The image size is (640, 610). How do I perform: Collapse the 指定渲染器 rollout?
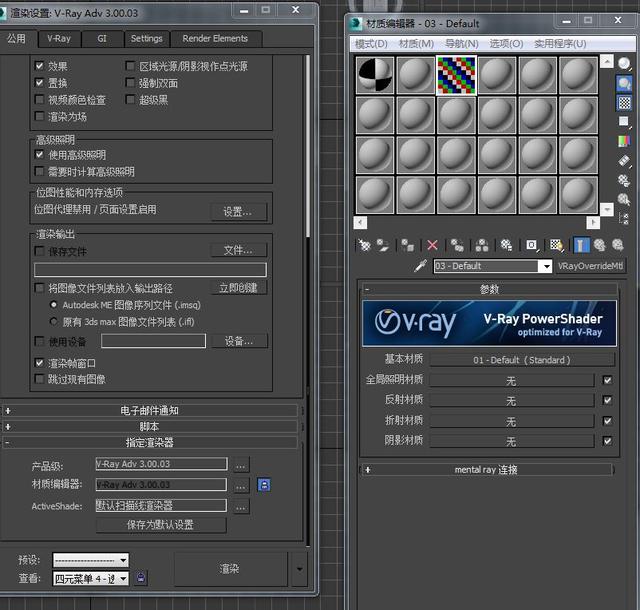pos(149,442)
